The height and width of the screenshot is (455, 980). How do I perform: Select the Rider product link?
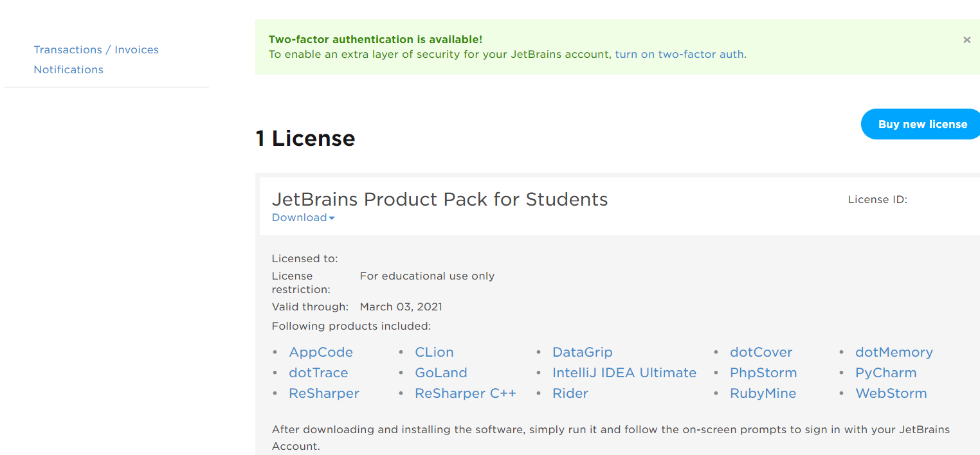(570, 393)
